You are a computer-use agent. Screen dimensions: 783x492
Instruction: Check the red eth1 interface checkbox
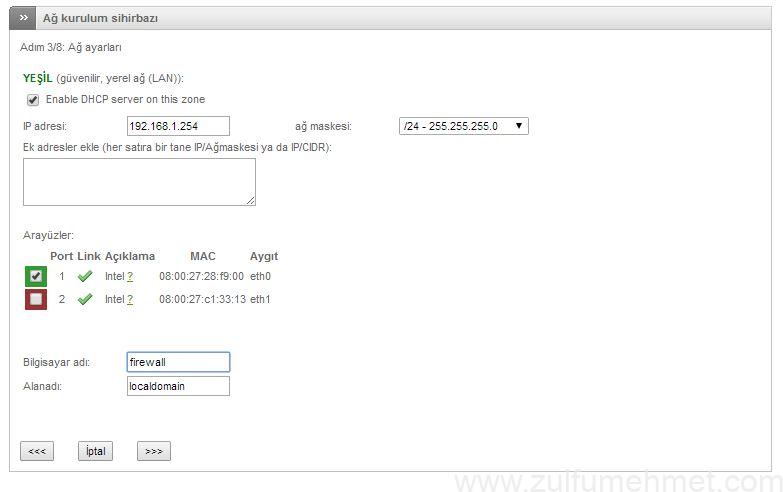coord(36,299)
